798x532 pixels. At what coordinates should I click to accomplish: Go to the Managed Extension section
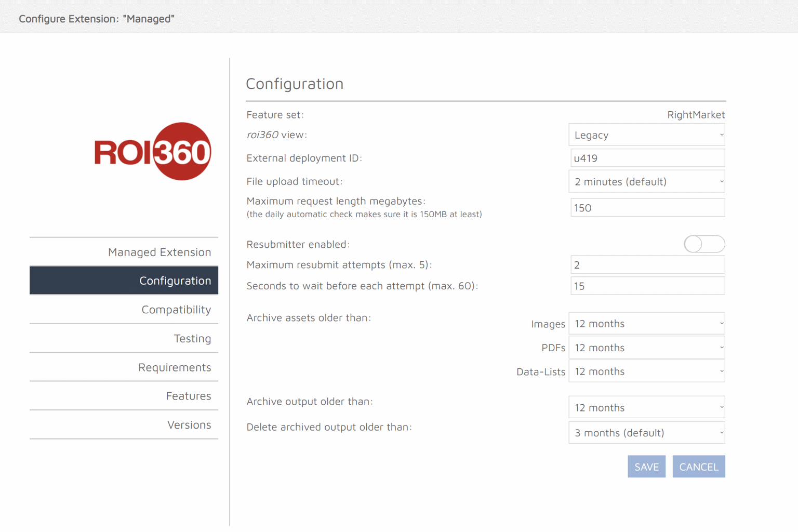tap(159, 252)
